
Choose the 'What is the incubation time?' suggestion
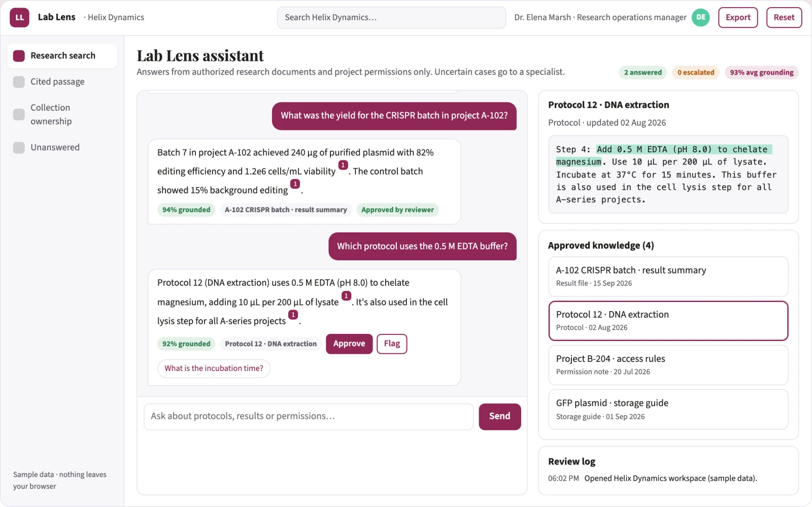click(x=214, y=368)
